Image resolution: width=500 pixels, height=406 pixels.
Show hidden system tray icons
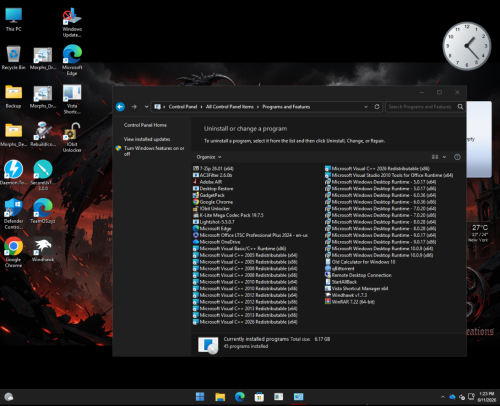443,397
